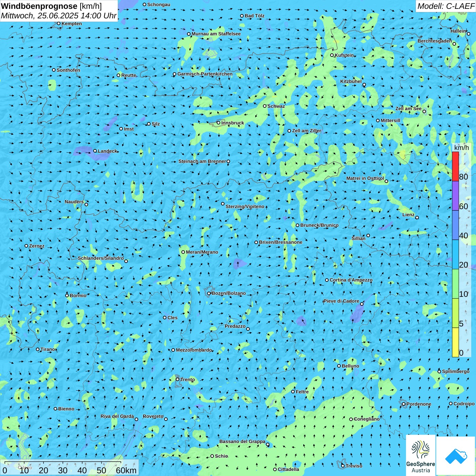This screenshot has width=476, height=476.
Task: Click the Schwaz city marker
Action: 265,106
